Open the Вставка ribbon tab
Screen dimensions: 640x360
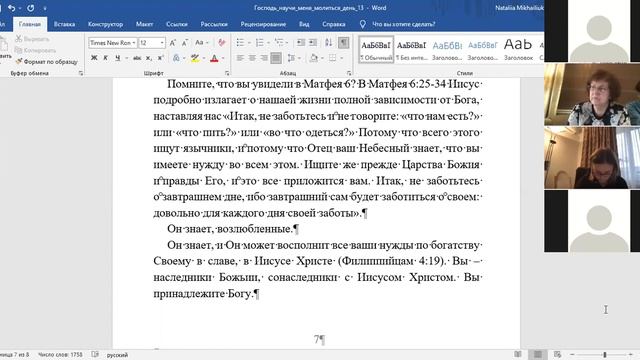tap(64, 24)
